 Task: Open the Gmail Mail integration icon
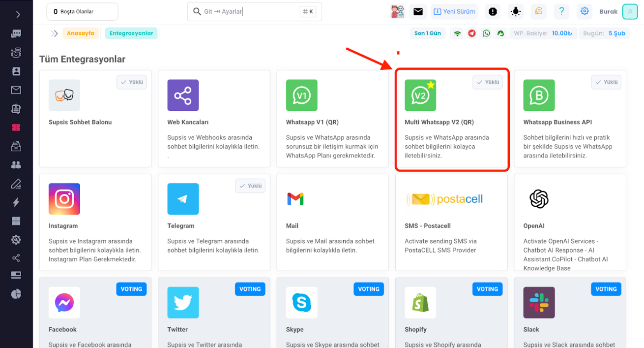coord(295,199)
